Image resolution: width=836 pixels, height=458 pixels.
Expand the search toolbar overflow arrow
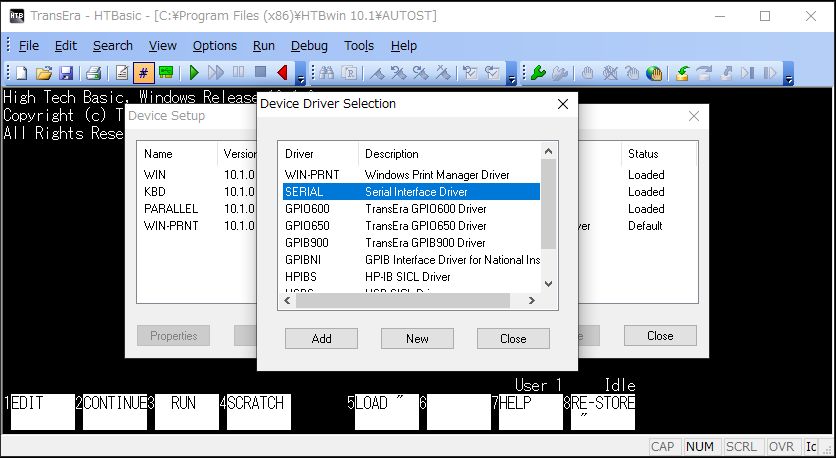pyautogui.click(x=512, y=74)
